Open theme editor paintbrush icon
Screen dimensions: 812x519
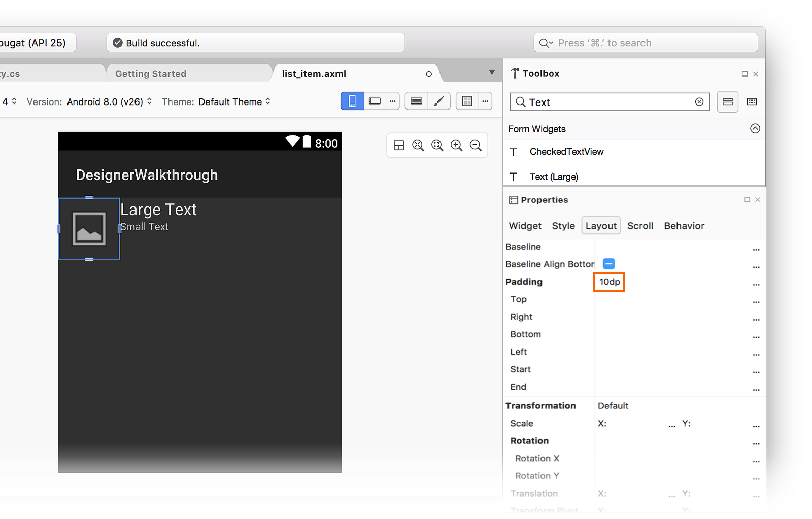pyautogui.click(x=439, y=101)
